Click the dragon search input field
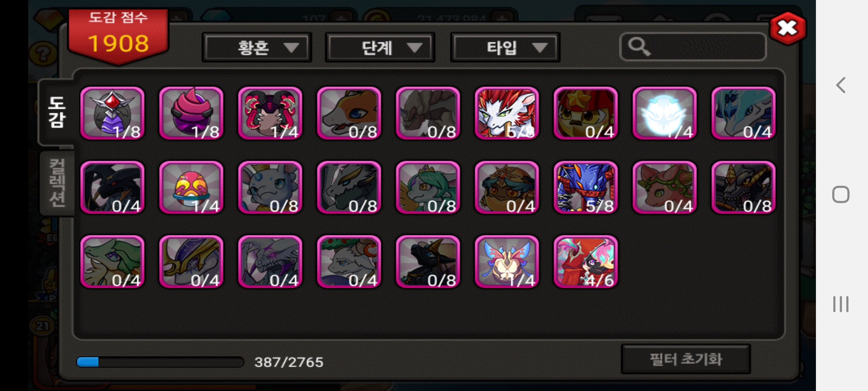Screen dimensions: 868x391 click(x=693, y=47)
